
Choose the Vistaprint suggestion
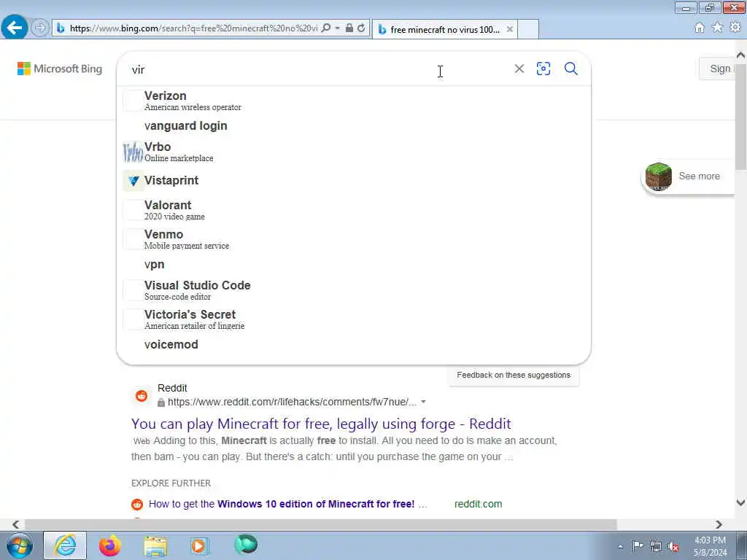[354, 181]
